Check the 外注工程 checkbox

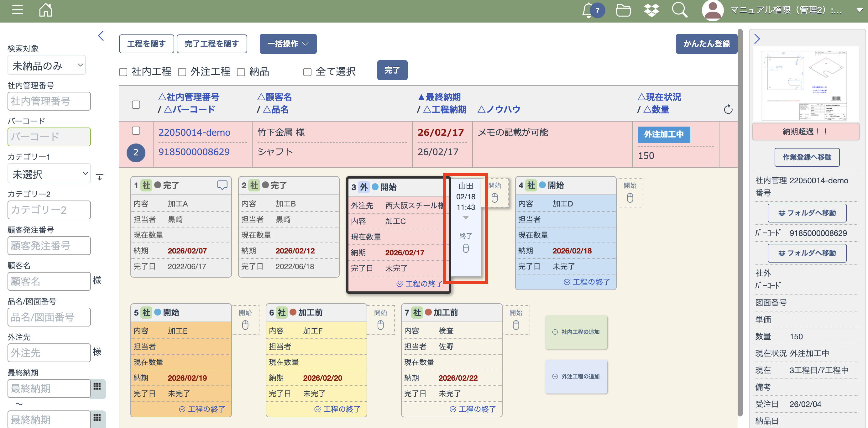coord(182,72)
